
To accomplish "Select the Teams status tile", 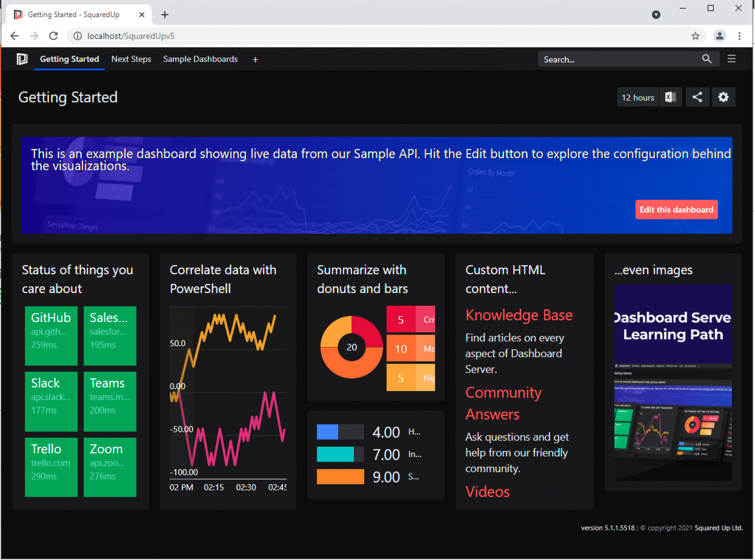I will 110,401.
